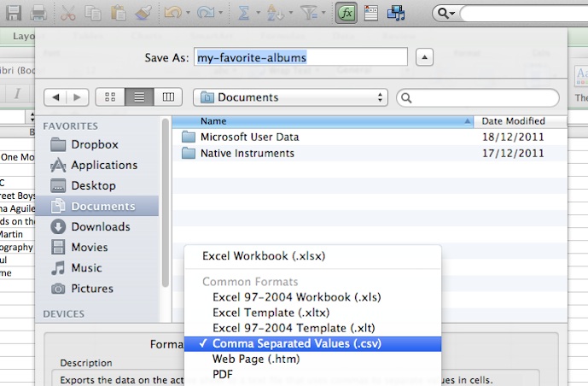Click the Redo arrow icon
The height and width of the screenshot is (386, 588).
pyautogui.click(x=206, y=13)
